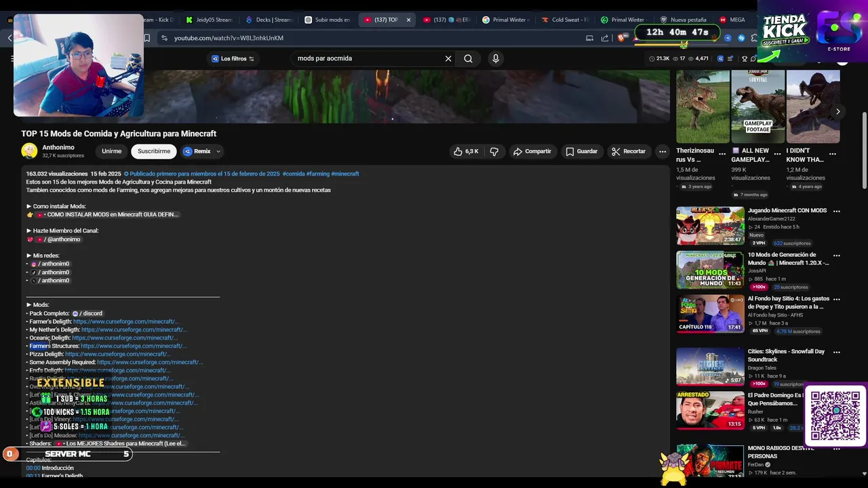This screenshot has width=868, height=488.
Task: Clear the YouTube search box
Action: pyautogui.click(x=448, y=58)
